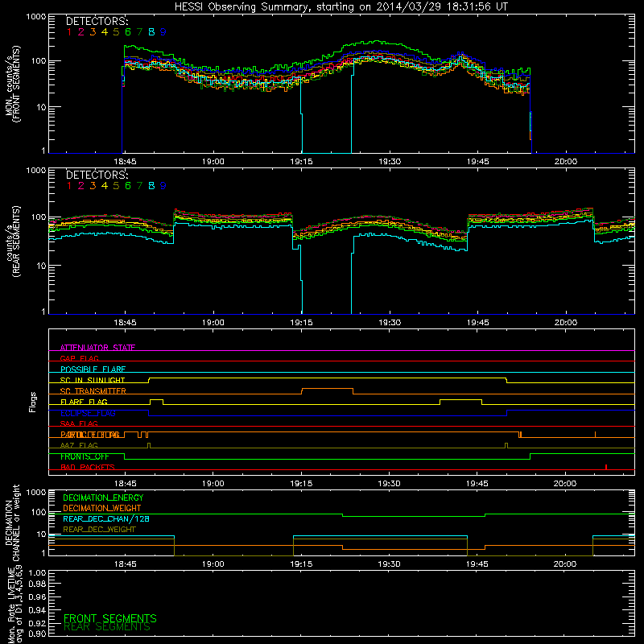Click the 10 y-axis value of the rear segments plot
This screenshot has height=644, width=644.
pos(40,266)
